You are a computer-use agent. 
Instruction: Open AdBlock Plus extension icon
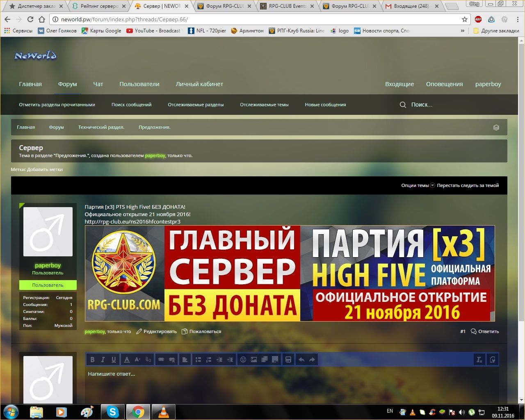(478, 19)
